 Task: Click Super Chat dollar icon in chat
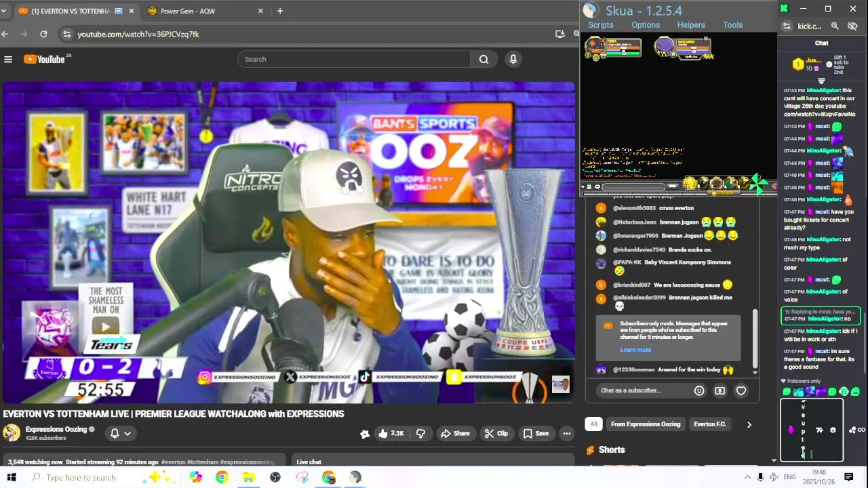719,390
